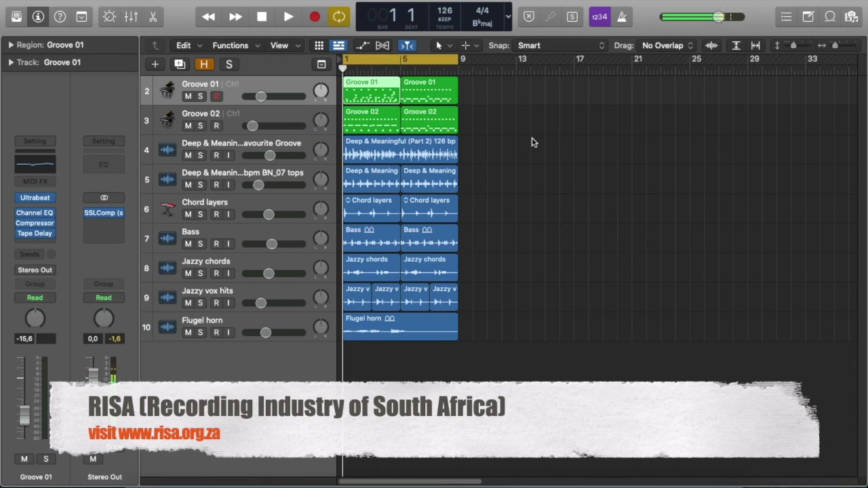The height and width of the screenshot is (488, 868).
Task: Open the media Browsers icon
Action: click(x=852, y=17)
